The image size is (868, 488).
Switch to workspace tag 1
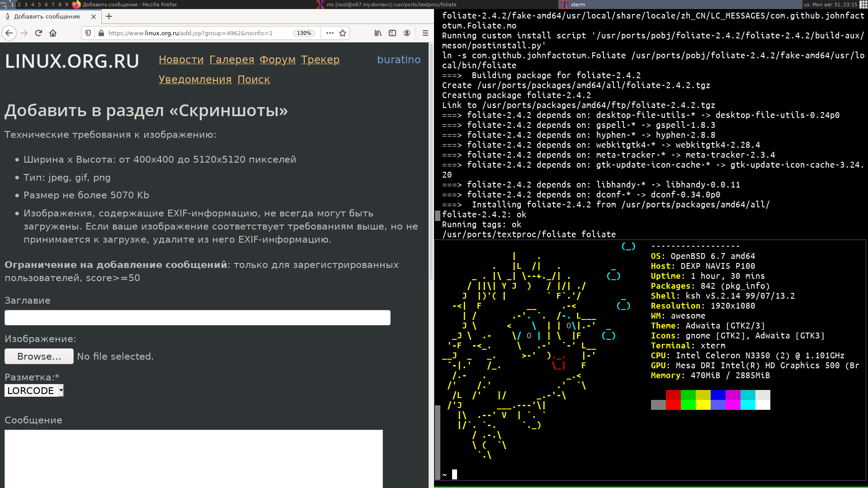(12, 5)
